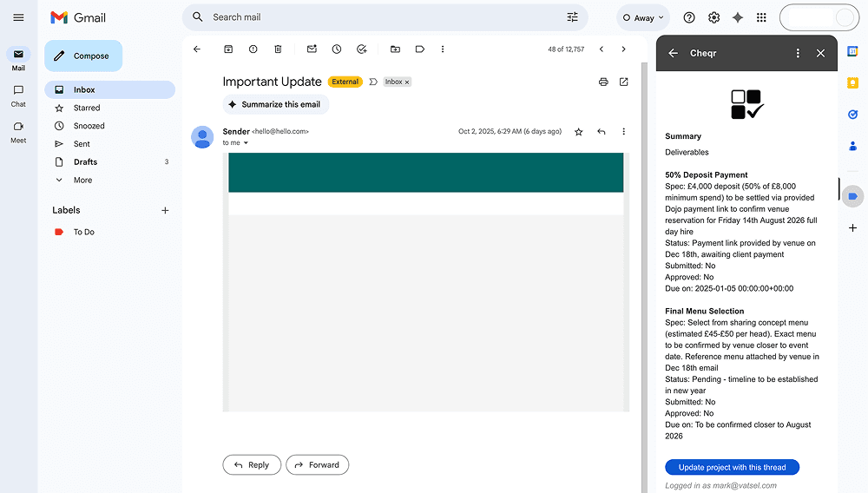Select the red To Do label
This screenshot has height=493, width=868.
(83, 232)
